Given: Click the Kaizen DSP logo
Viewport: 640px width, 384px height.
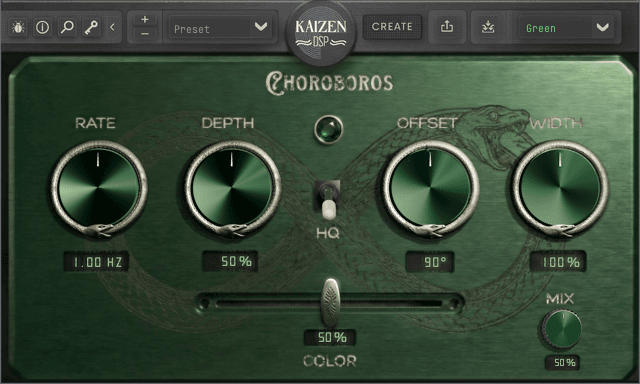Looking at the screenshot, I should pyautogui.click(x=321, y=33).
